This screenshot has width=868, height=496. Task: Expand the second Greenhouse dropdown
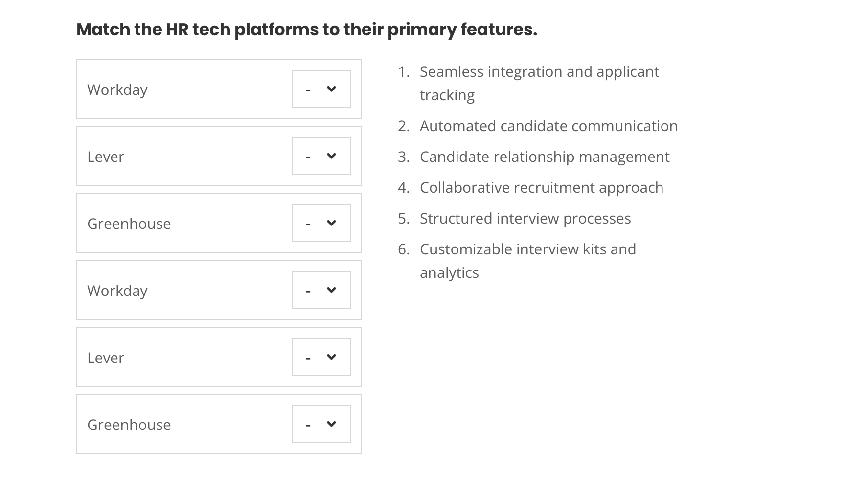point(321,424)
